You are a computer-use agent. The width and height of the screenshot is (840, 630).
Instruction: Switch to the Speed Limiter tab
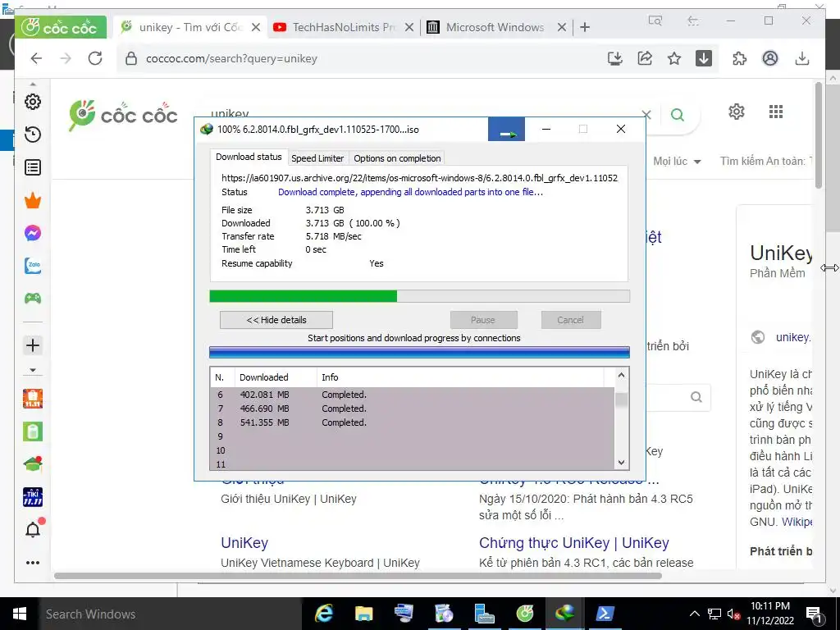click(x=317, y=158)
